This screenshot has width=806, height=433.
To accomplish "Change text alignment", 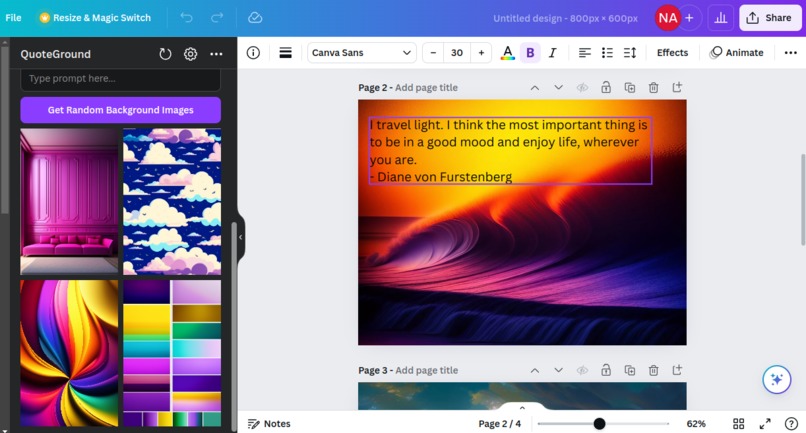I will [x=584, y=52].
